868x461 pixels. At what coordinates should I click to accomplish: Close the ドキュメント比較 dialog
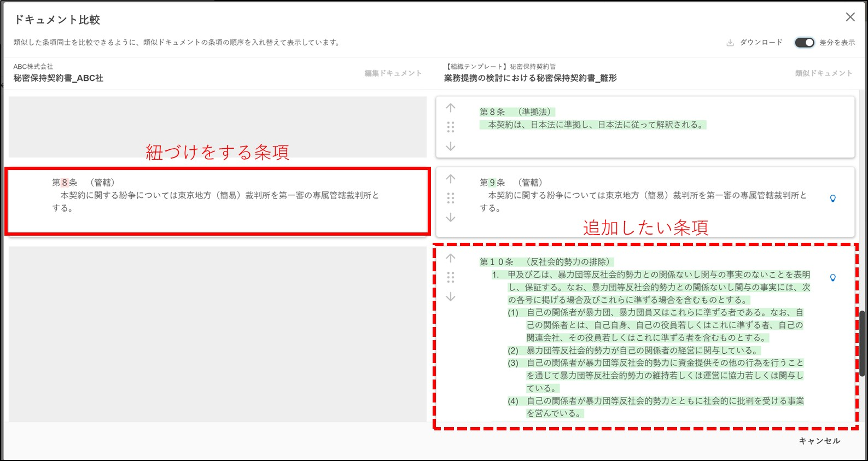(x=850, y=17)
